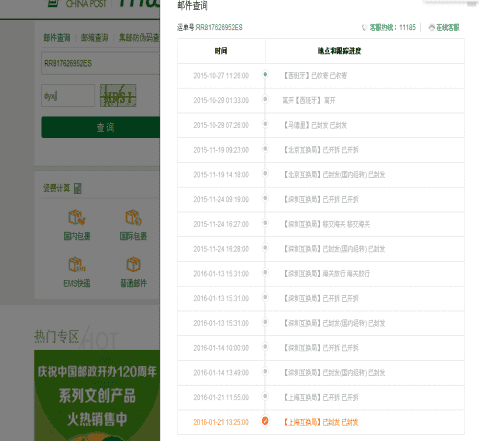The width and height of the screenshot is (479, 441).
Task: Click the 时间 column header
Action: coord(221,51)
